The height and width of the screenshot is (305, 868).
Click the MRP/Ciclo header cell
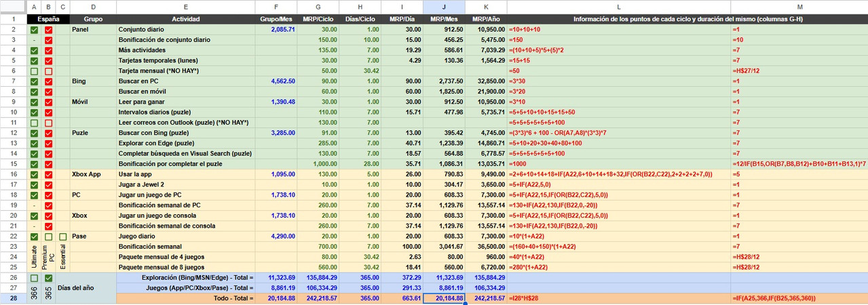click(318, 20)
